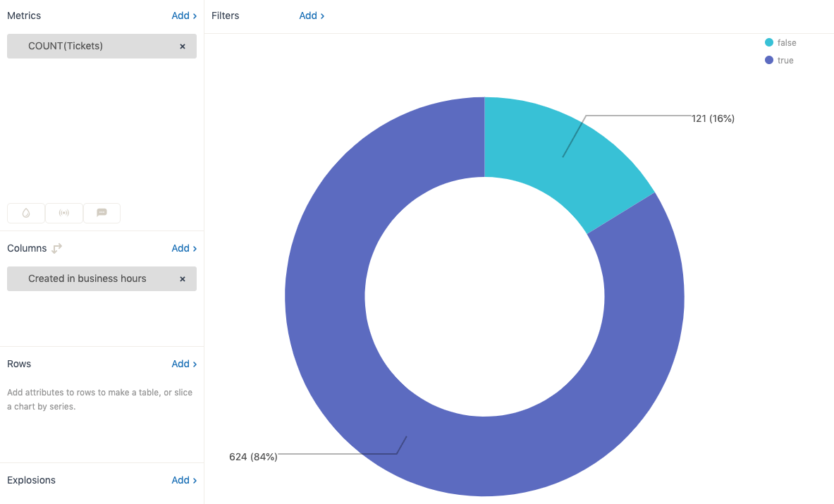Expand the Add options for Metrics
834x504 pixels.
[x=183, y=16]
